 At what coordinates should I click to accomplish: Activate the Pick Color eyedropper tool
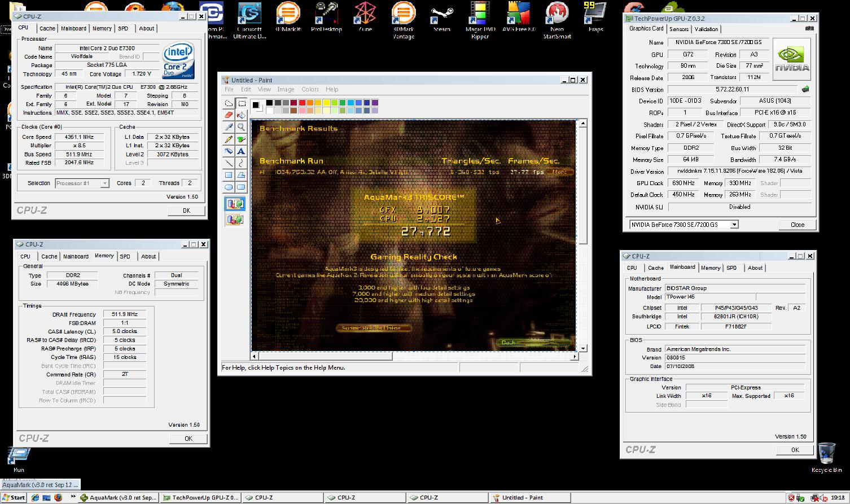click(x=229, y=127)
